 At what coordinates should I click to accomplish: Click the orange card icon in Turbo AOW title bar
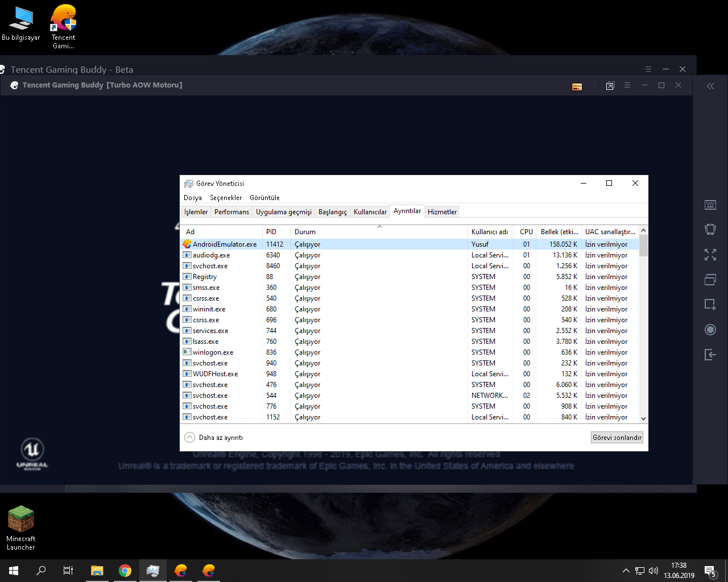577,86
